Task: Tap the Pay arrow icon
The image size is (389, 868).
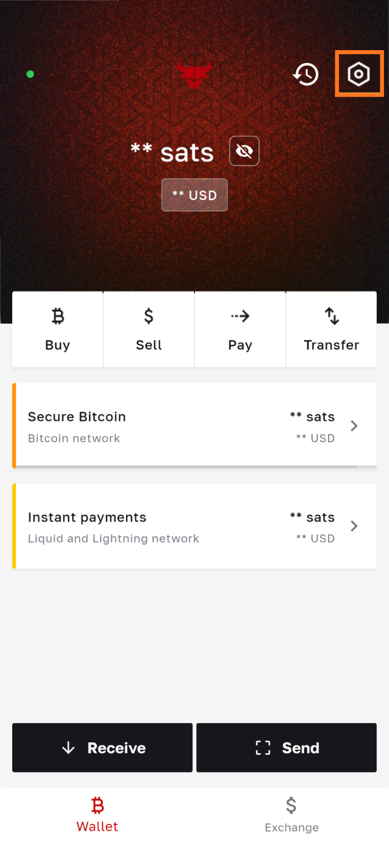Action: (240, 316)
